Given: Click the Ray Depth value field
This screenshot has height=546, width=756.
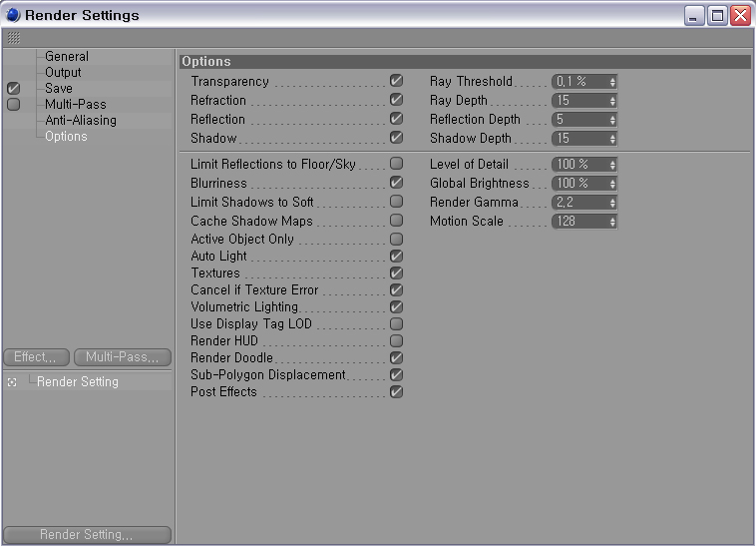Looking at the screenshot, I should pos(580,101).
